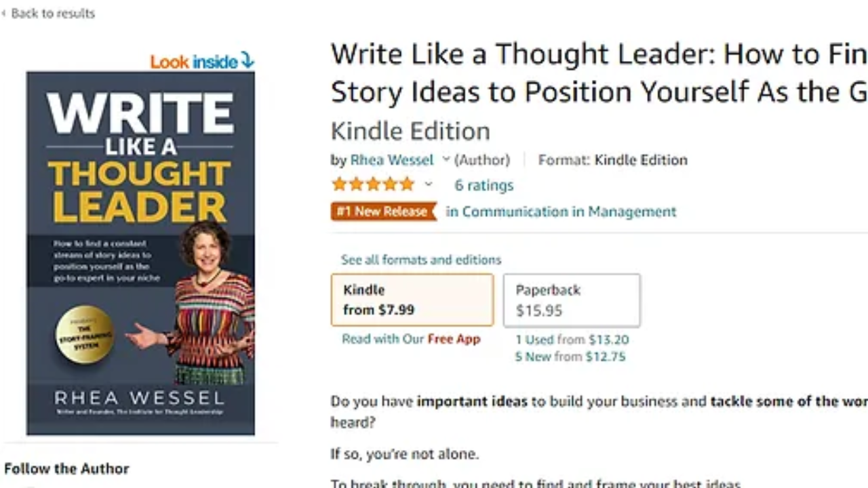This screenshot has height=488, width=868.
Task: View the 6 ratings link
Action: (484, 185)
